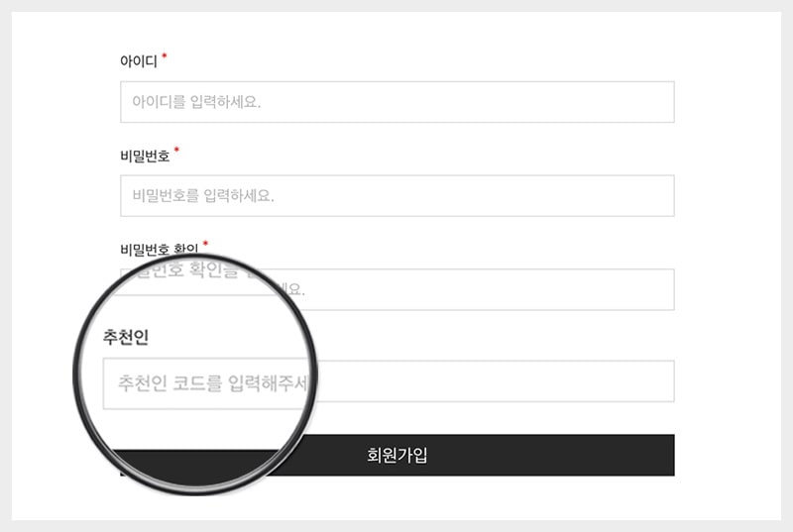
Task: Click the 아이디 field label
Action: pyautogui.click(x=139, y=61)
